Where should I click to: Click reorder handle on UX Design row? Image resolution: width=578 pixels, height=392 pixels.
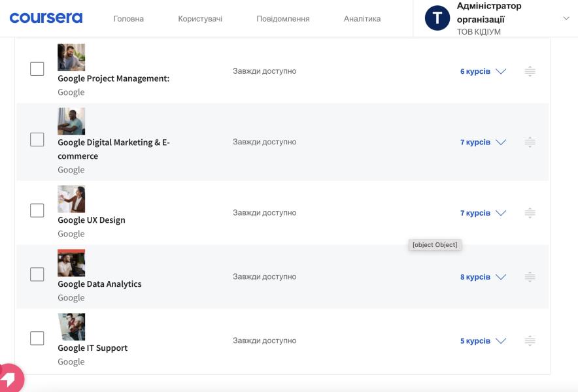point(530,212)
